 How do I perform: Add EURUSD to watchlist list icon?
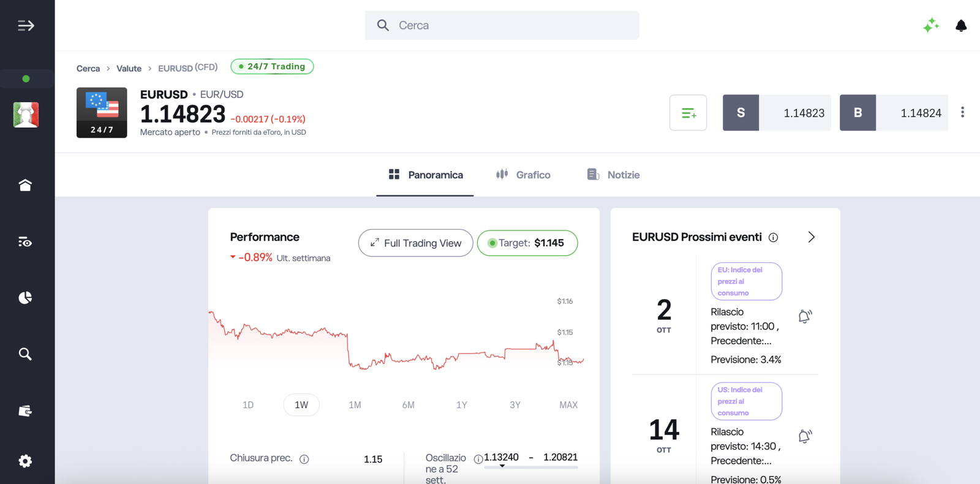pos(688,113)
